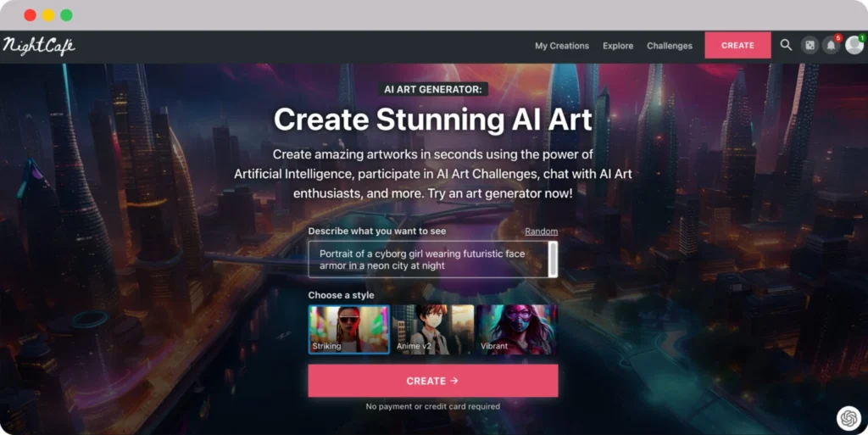Open the notifications bell icon
This screenshot has width=868, height=435.
tap(831, 46)
